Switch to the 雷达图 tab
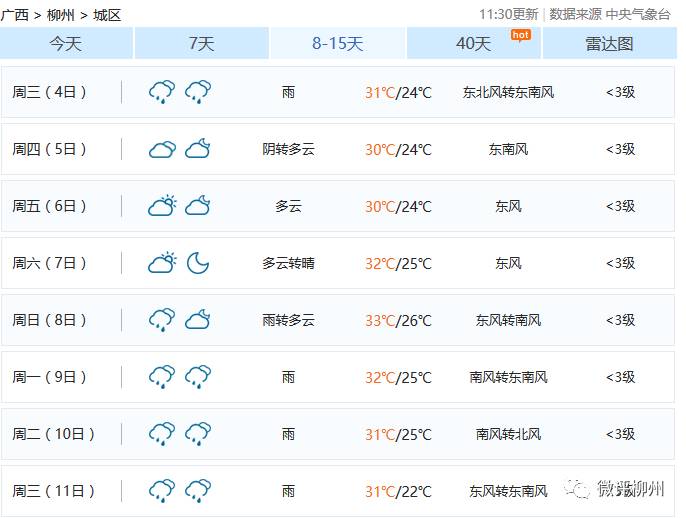Image resolution: width=686 pixels, height=518 pixels. (x=609, y=43)
